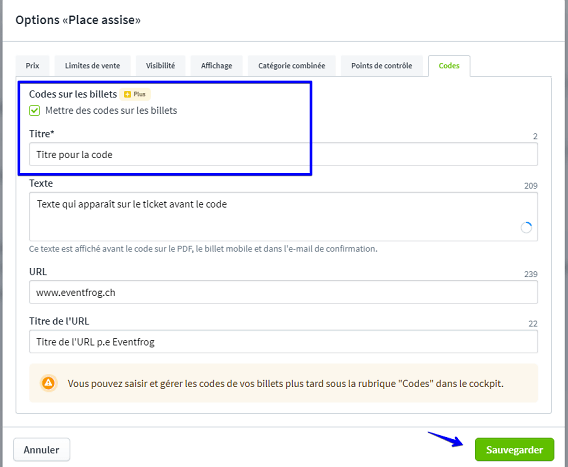Open the Visibilité tab
Screen dimensions: 568x467
click(x=160, y=66)
